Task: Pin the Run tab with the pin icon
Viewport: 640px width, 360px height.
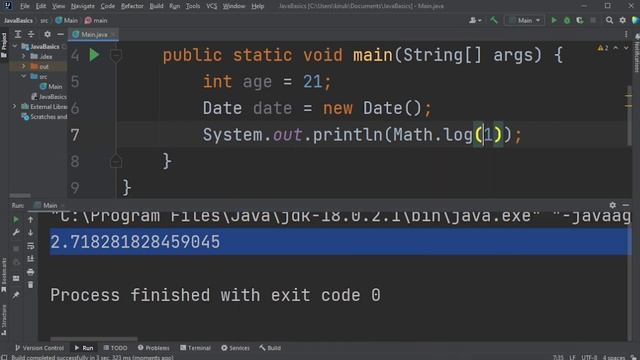Action: (16, 295)
